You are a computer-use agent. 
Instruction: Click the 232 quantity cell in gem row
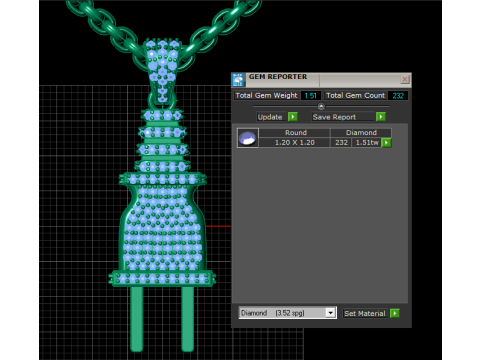click(341, 143)
